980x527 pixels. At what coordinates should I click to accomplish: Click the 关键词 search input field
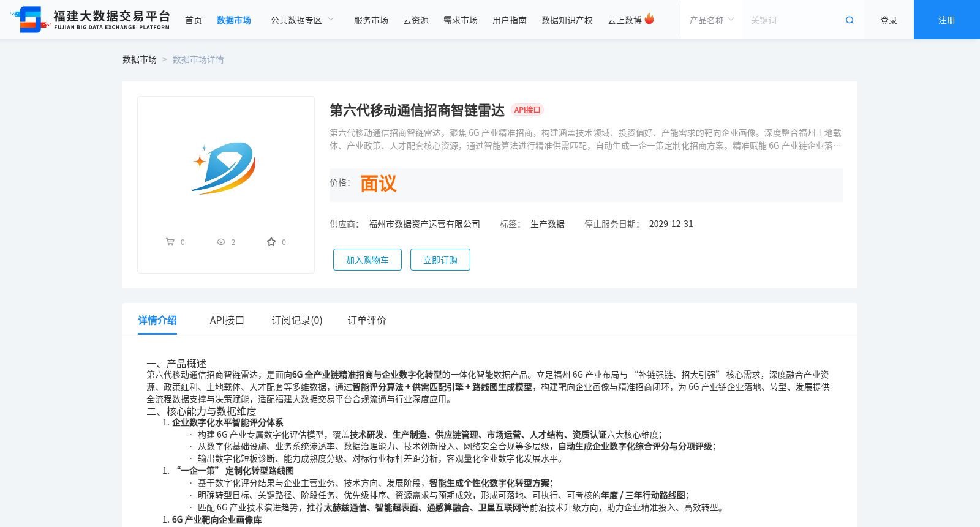pos(793,20)
